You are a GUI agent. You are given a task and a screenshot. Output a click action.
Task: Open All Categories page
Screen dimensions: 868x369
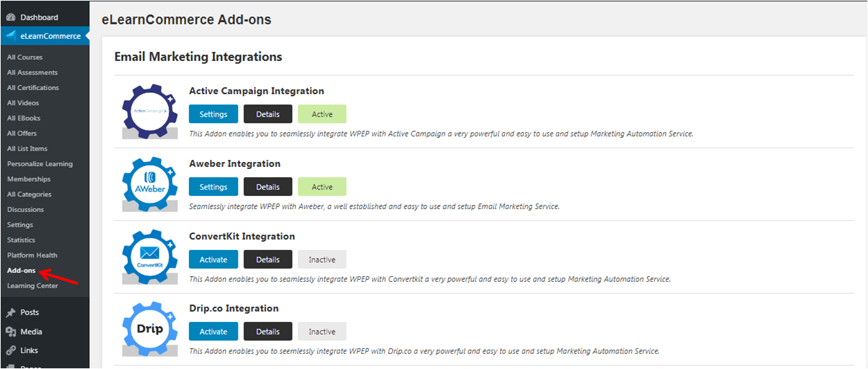(29, 195)
